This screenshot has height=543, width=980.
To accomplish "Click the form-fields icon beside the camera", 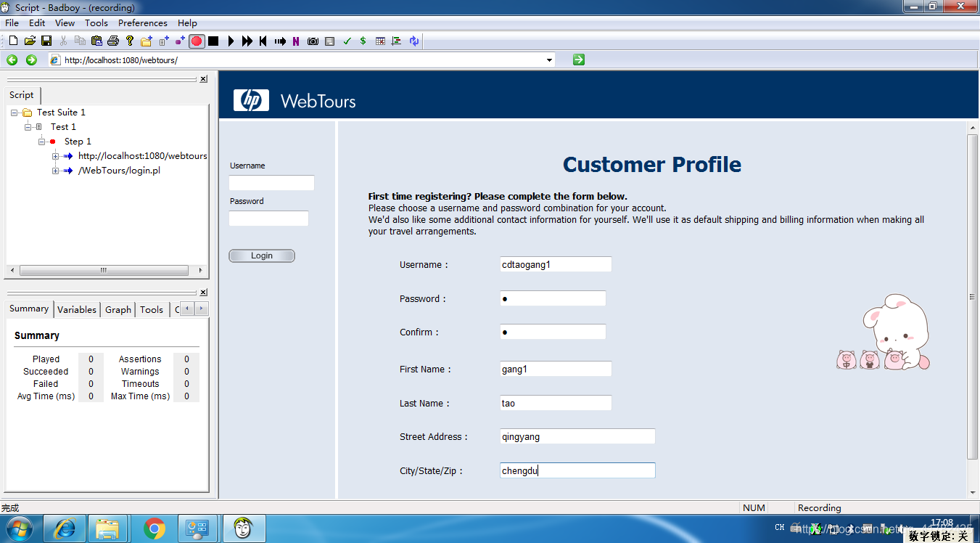I will [329, 41].
